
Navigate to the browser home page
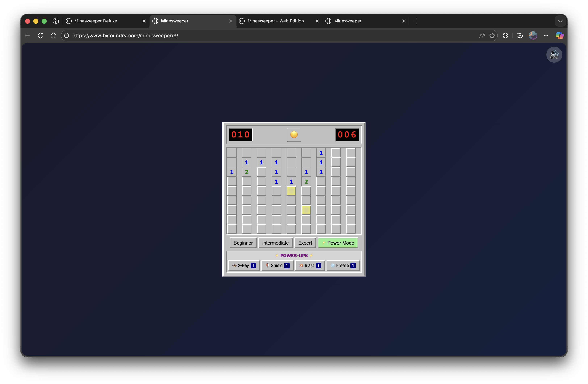click(53, 35)
